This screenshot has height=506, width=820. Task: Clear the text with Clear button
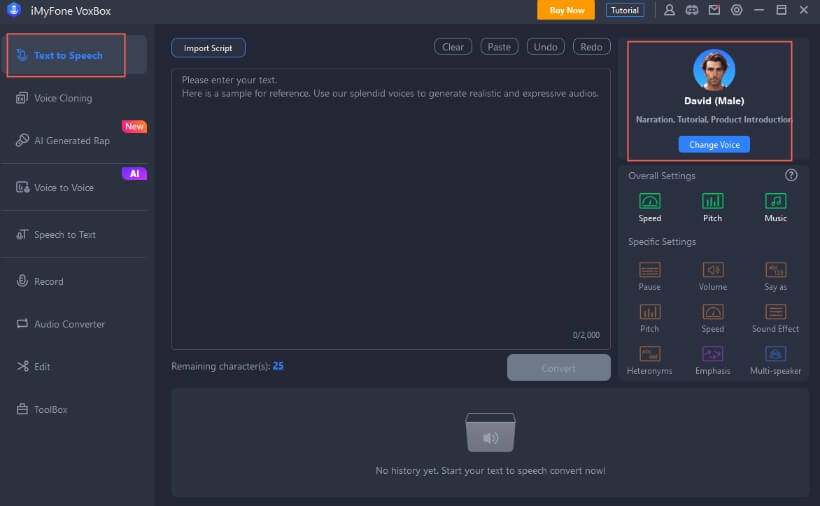453,47
